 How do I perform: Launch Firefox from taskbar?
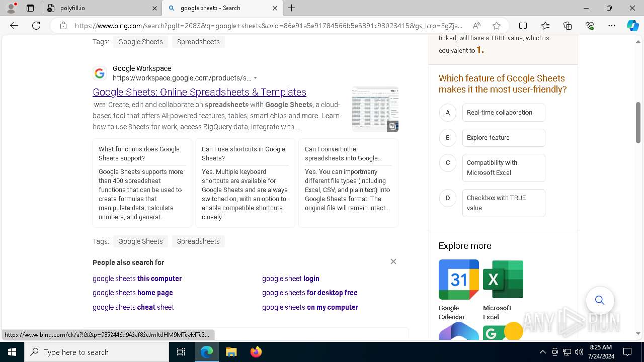(x=256, y=352)
